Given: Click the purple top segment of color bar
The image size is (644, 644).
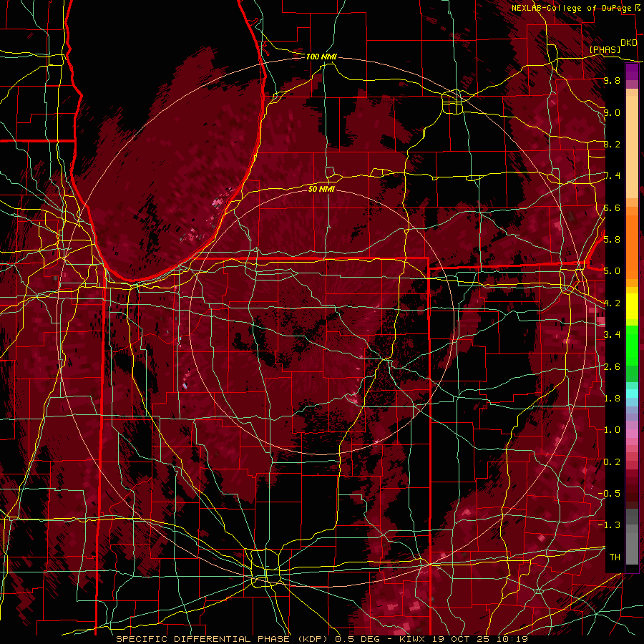Looking at the screenshot, I should tap(632, 72).
